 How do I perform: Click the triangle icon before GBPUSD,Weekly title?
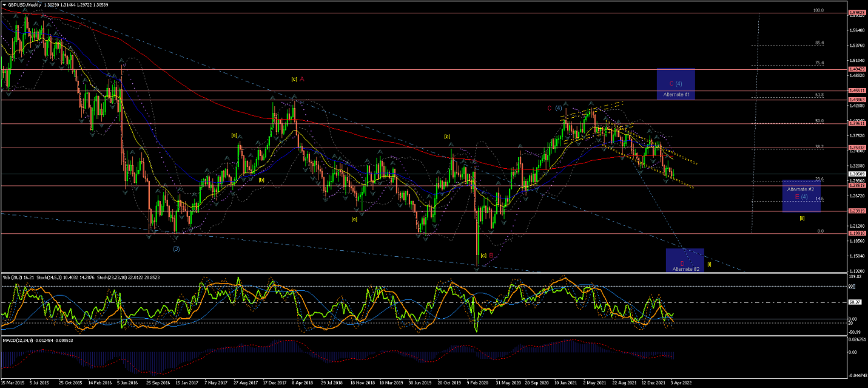point(4,4)
